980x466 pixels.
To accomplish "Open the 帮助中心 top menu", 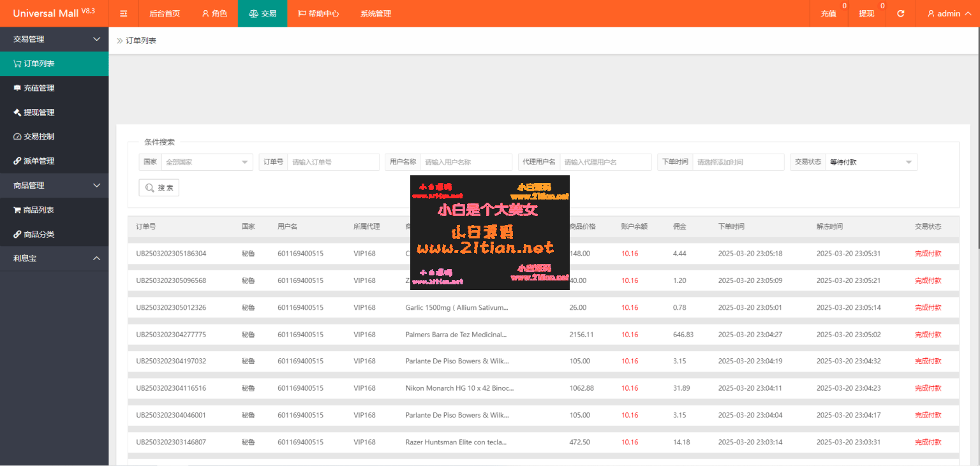I will [x=318, y=13].
